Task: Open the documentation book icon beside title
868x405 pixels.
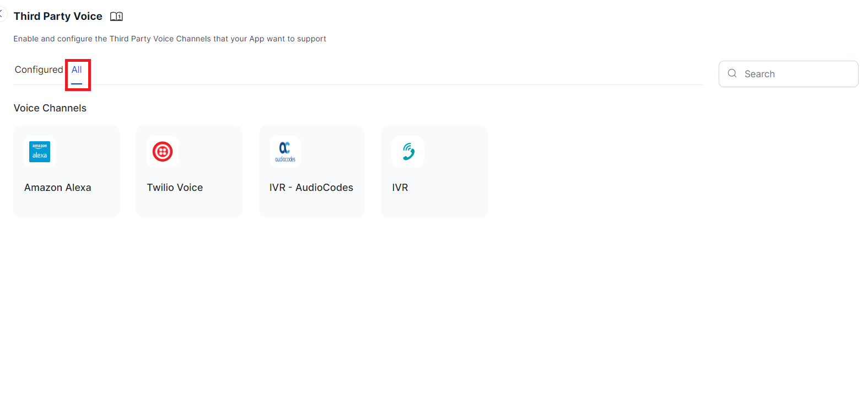Action: coord(116,17)
